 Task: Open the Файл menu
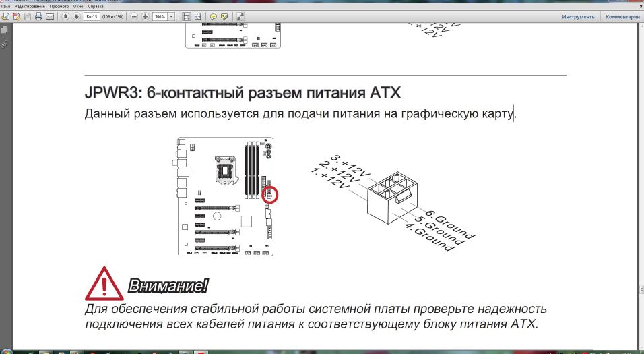[x=5, y=6]
